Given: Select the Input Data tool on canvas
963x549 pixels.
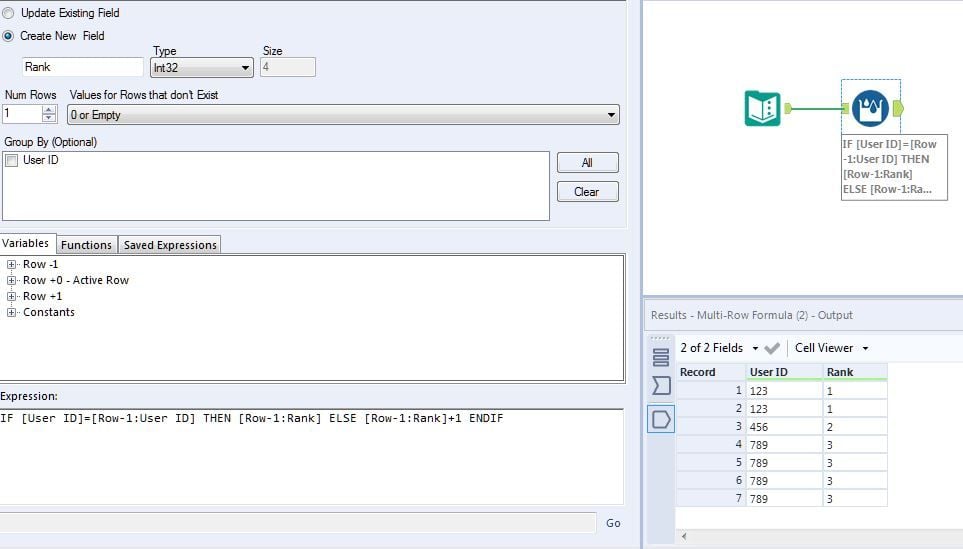Looking at the screenshot, I should [762, 108].
